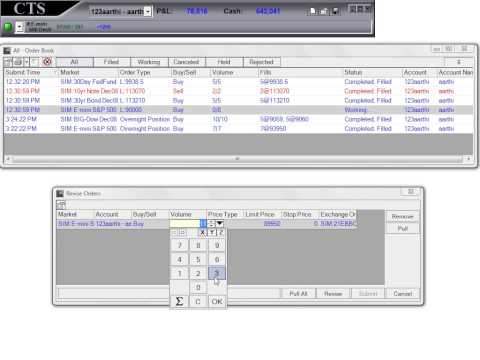Select the 3:22:22 PM E-mini overnight position row
The height and width of the screenshot is (360, 480).
coord(238,128)
